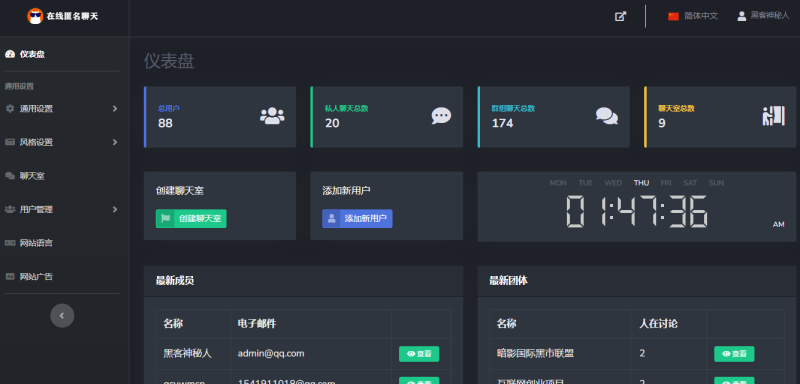Click the person icon on 添加新用户 button

[332, 219]
